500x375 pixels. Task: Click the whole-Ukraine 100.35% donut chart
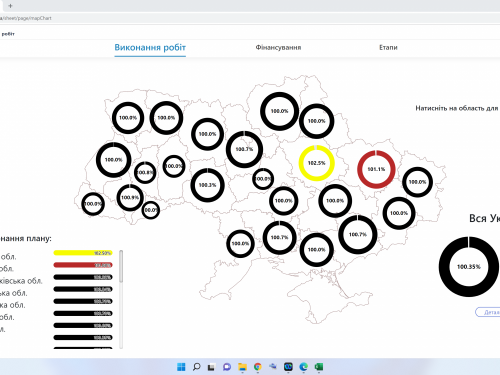[x=469, y=267]
